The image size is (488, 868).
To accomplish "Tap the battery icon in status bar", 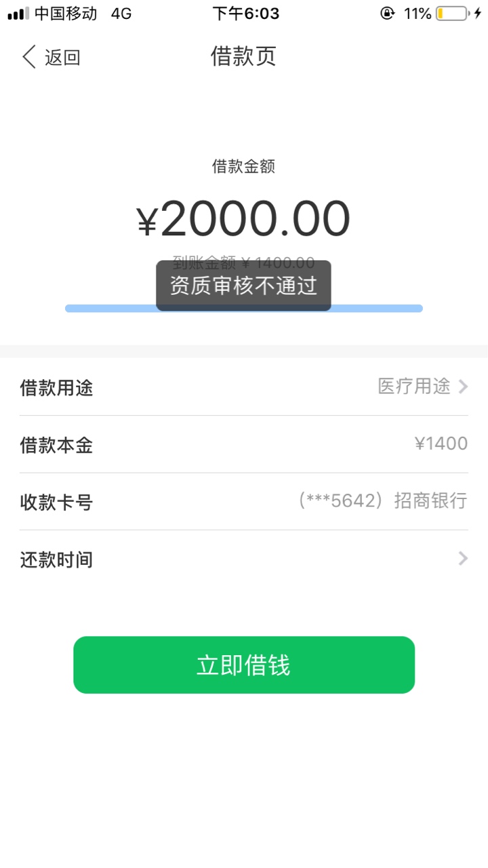I will point(452,14).
